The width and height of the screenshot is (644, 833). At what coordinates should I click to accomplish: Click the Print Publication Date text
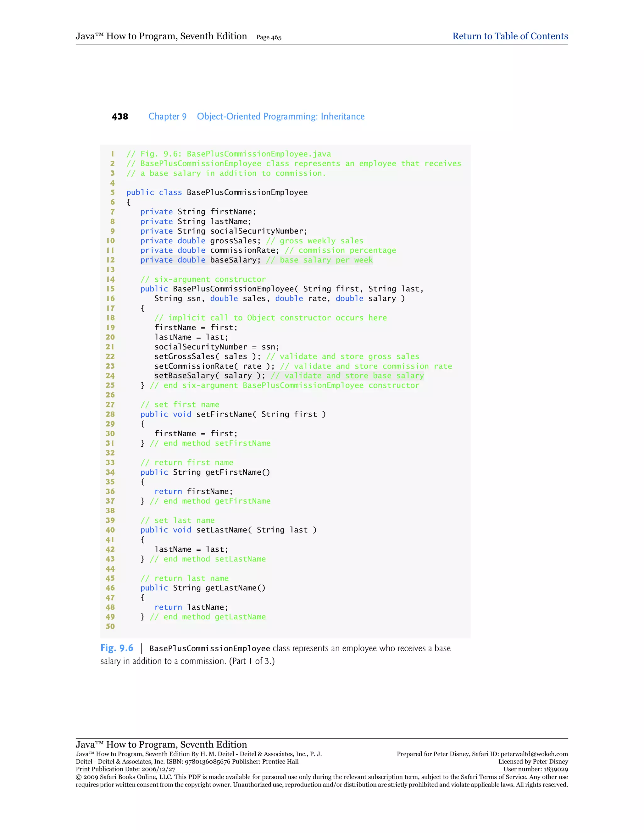point(125,769)
